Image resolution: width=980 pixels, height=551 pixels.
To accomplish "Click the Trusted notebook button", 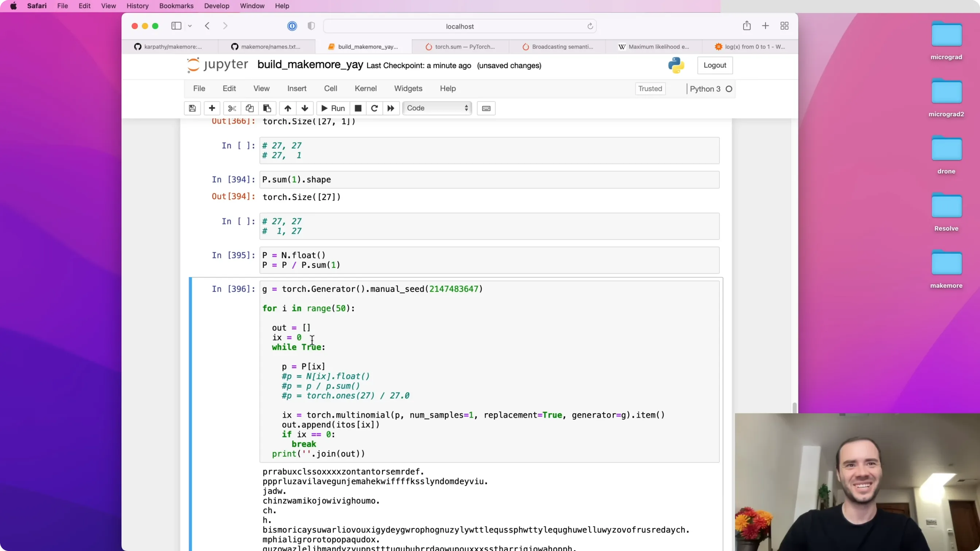I will pyautogui.click(x=650, y=89).
